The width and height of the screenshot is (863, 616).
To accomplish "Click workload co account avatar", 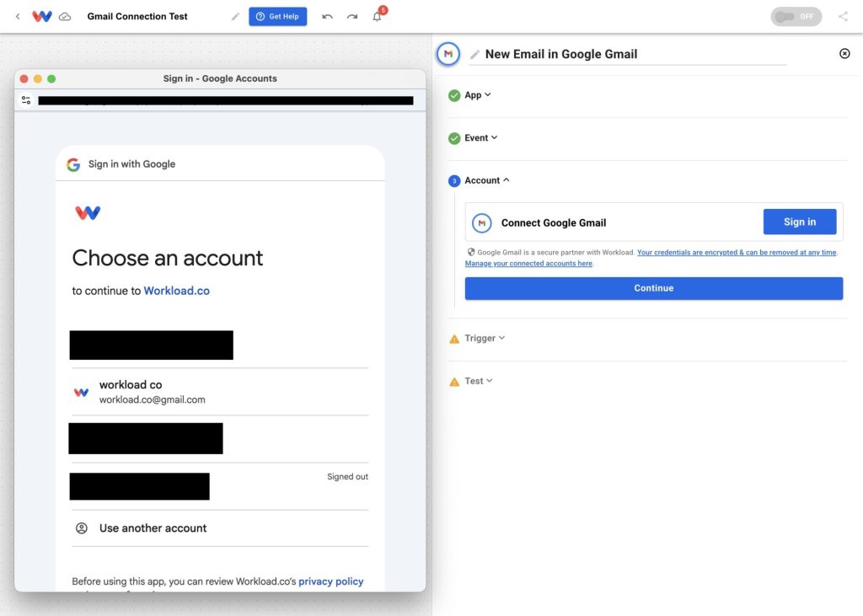I will pos(82,392).
